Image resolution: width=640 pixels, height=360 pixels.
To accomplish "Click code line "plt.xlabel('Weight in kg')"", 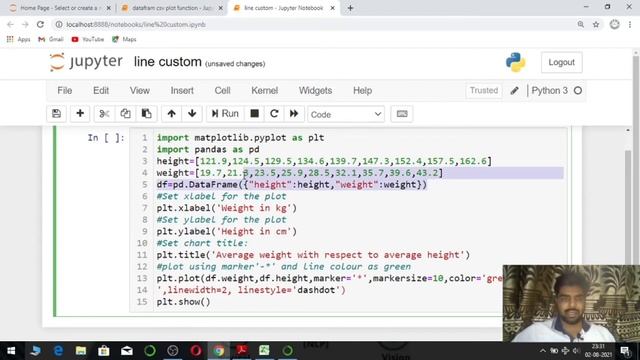I will tap(227, 208).
